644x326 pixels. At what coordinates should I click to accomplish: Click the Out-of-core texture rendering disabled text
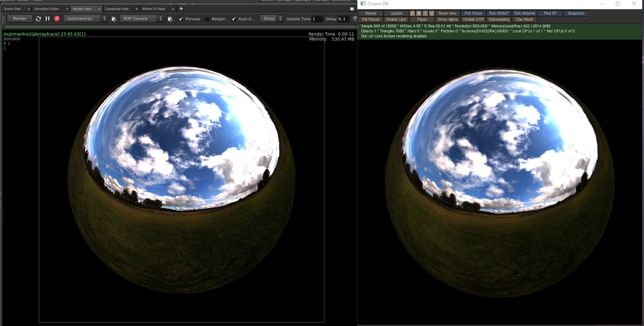[x=393, y=36]
